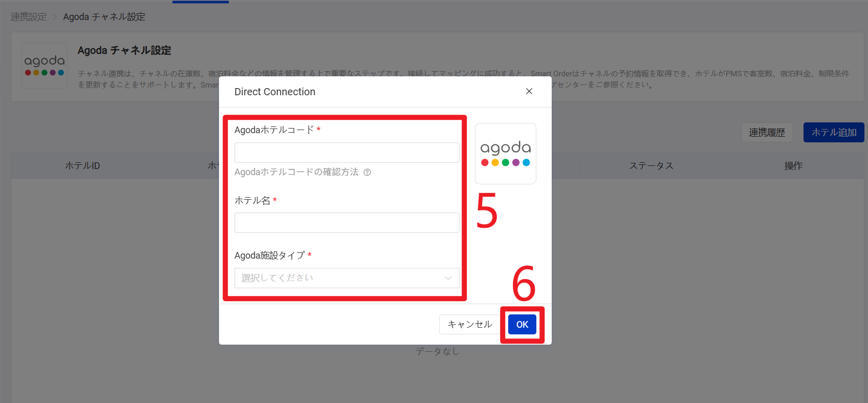Viewport: 868px width, 403px height.
Task: Click the Direct Connection dialog title
Action: (275, 92)
